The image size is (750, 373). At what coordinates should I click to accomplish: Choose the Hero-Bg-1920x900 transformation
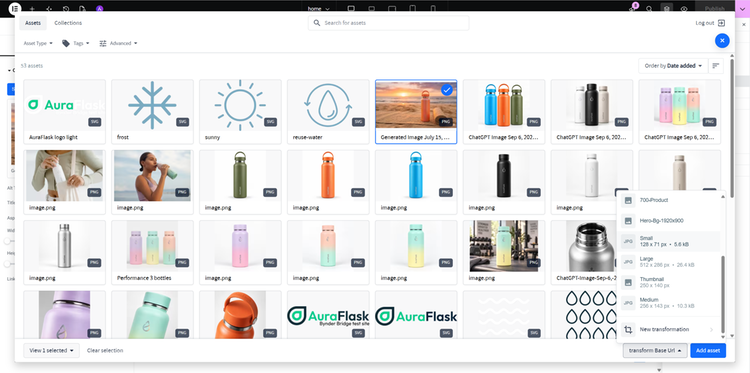[671, 221]
